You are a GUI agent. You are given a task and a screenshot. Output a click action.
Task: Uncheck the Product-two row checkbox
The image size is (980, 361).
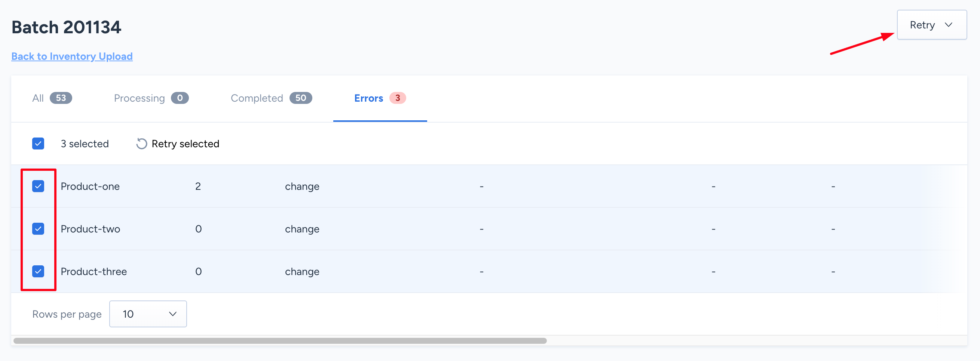click(x=38, y=229)
